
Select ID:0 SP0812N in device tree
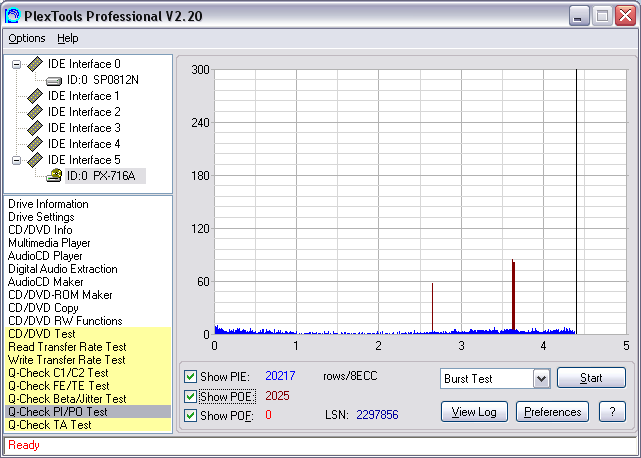pyautogui.click(x=103, y=80)
